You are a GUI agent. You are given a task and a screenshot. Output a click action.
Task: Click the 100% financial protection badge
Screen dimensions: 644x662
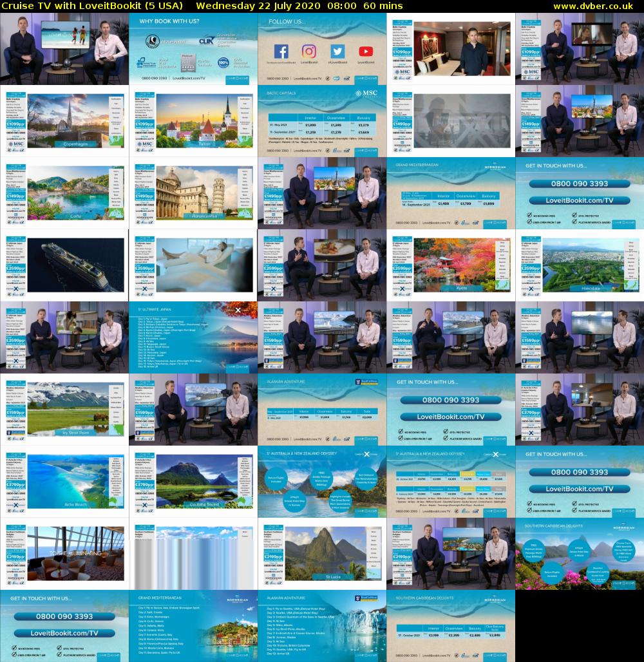point(223,63)
